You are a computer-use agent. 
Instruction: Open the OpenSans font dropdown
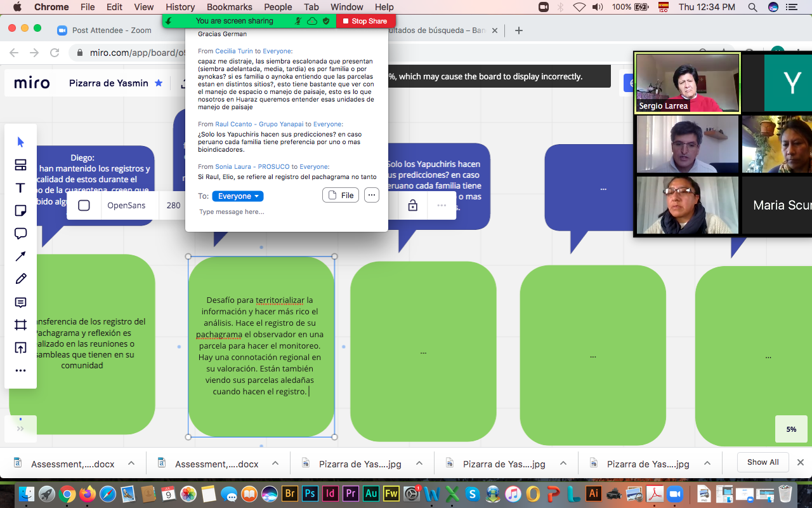click(126, 206)
